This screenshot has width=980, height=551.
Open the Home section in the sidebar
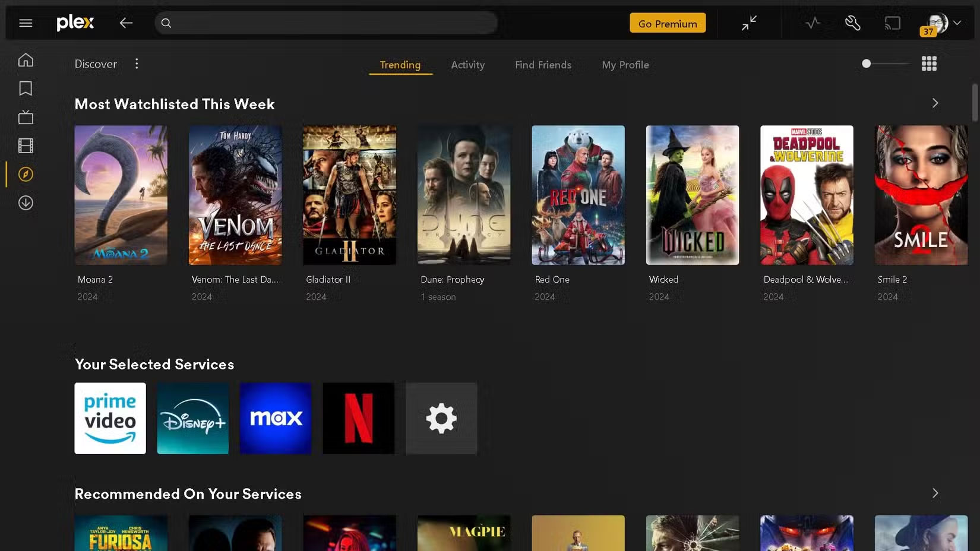pos(26,59)
